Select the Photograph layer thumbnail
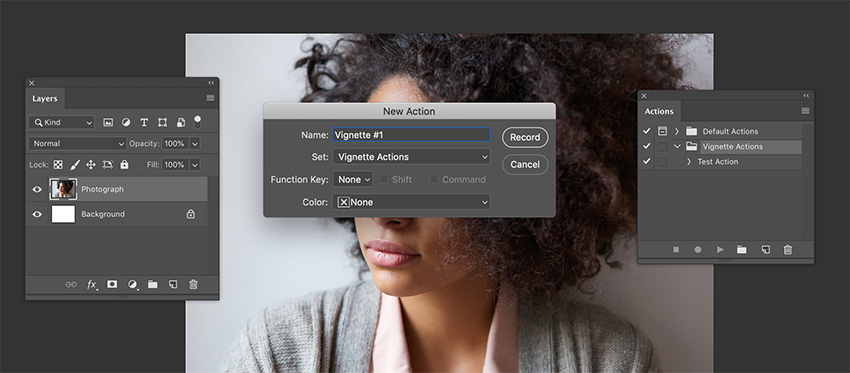 63,189
